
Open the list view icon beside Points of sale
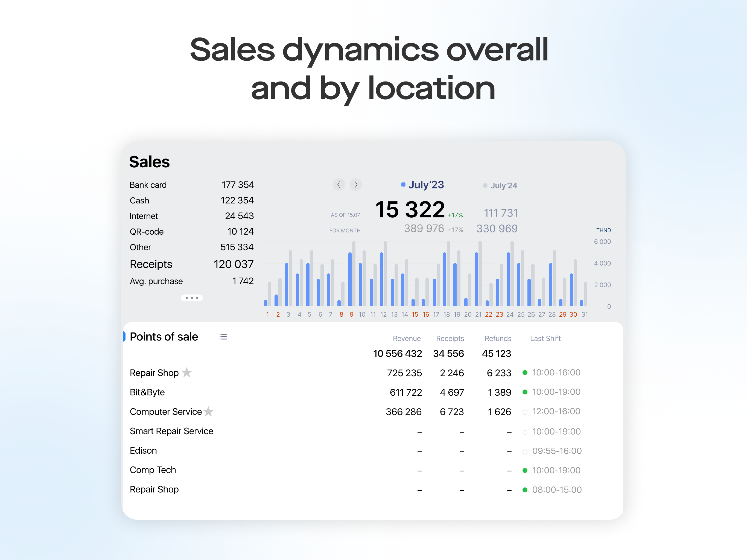[x=223, y=337]
